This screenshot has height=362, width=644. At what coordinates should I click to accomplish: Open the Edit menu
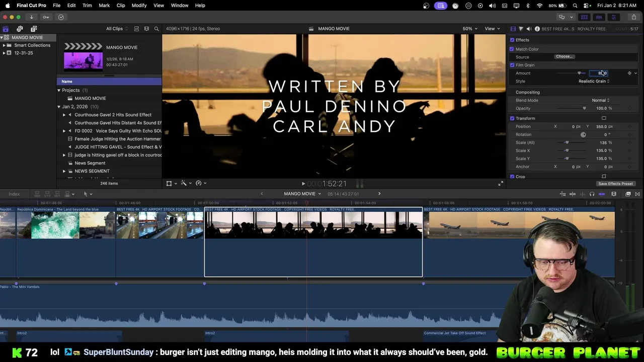point(71,6)
